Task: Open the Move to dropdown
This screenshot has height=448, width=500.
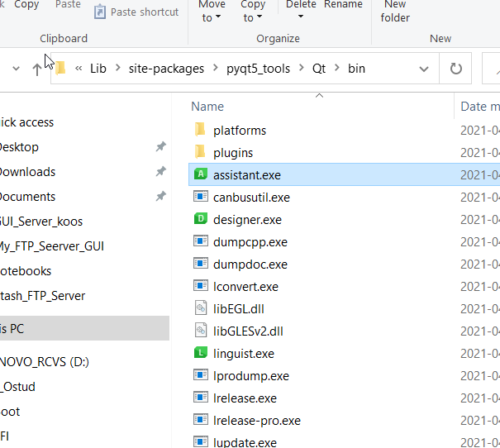Action: [212, 12]
